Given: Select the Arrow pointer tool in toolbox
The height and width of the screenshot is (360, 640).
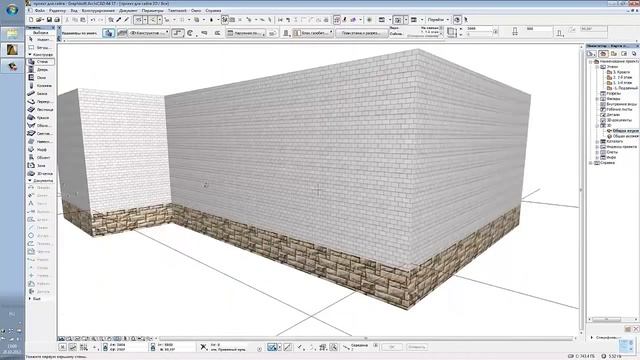Looking at the screenshot, I should pyautogui.click(x=40, y=40).
